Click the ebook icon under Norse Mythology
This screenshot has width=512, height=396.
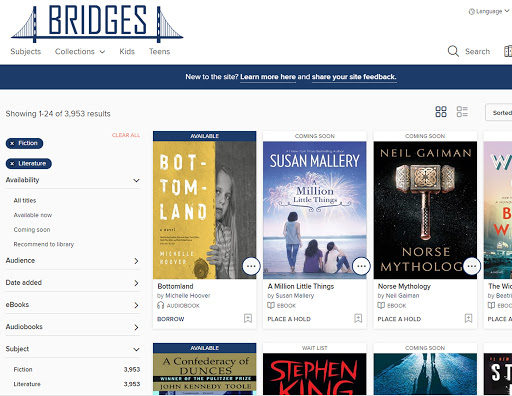tap(381, 305)
